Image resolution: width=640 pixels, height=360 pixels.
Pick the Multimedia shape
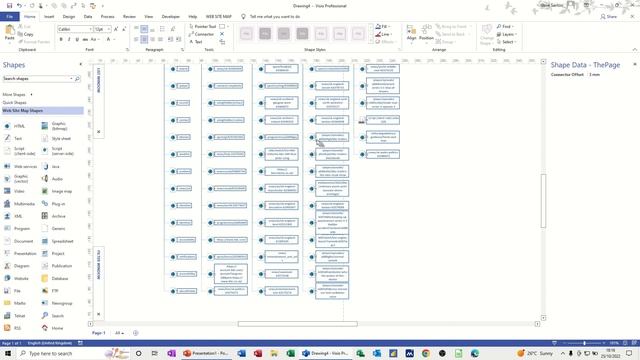19,204
